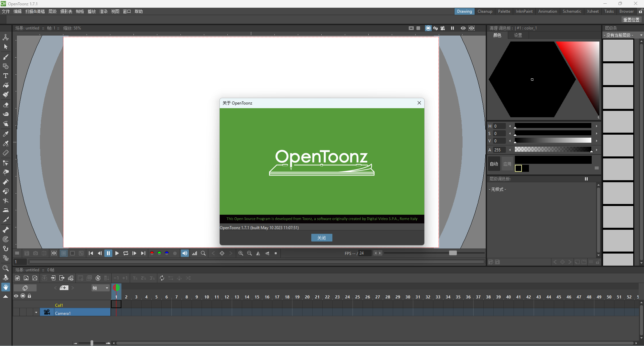Open the 编辑 menu
The height and width of the screenshot is (346, 644).
(17, 11)
